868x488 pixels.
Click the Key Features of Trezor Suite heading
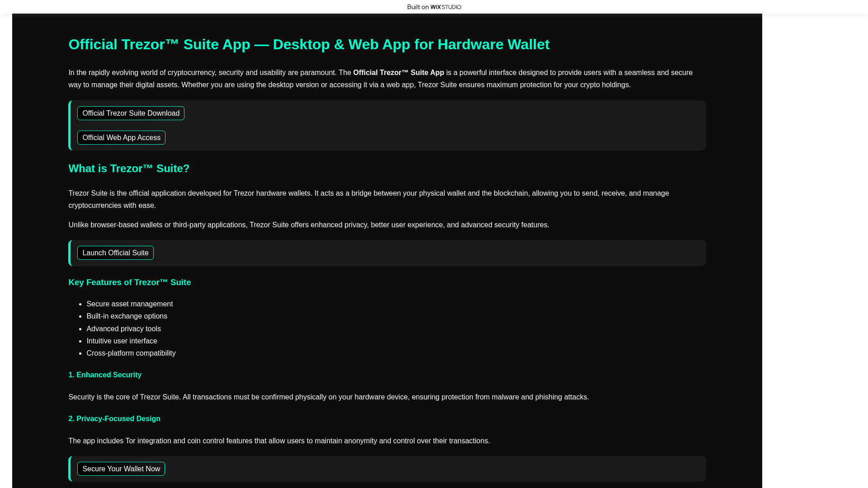[x=130, y=282]
